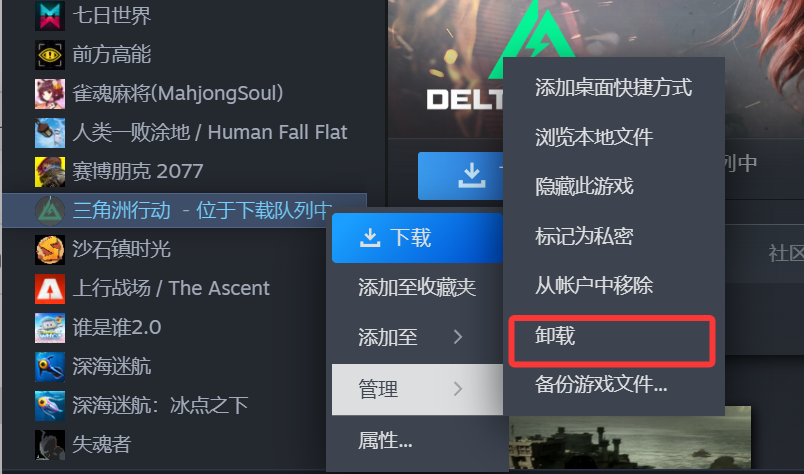Select the MahjongSoul game icon
The width and height of the screenshot is (804, 474).
tap(50, 94)
